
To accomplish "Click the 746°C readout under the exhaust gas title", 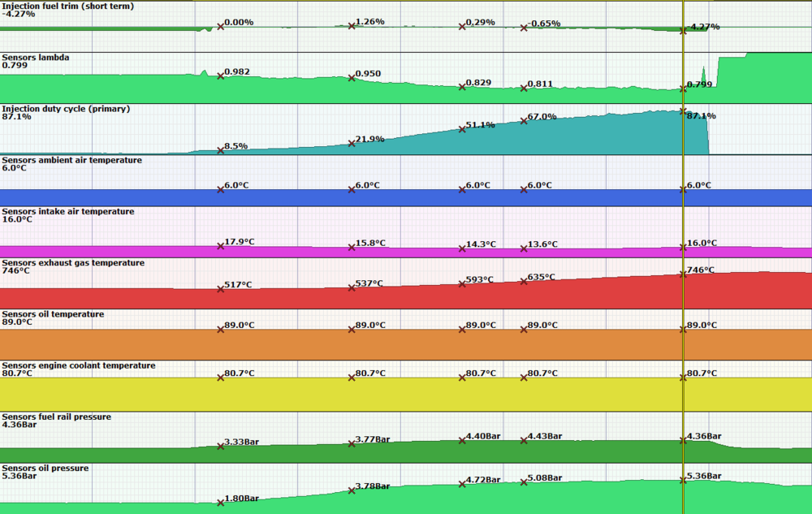I will coord(16,270).
